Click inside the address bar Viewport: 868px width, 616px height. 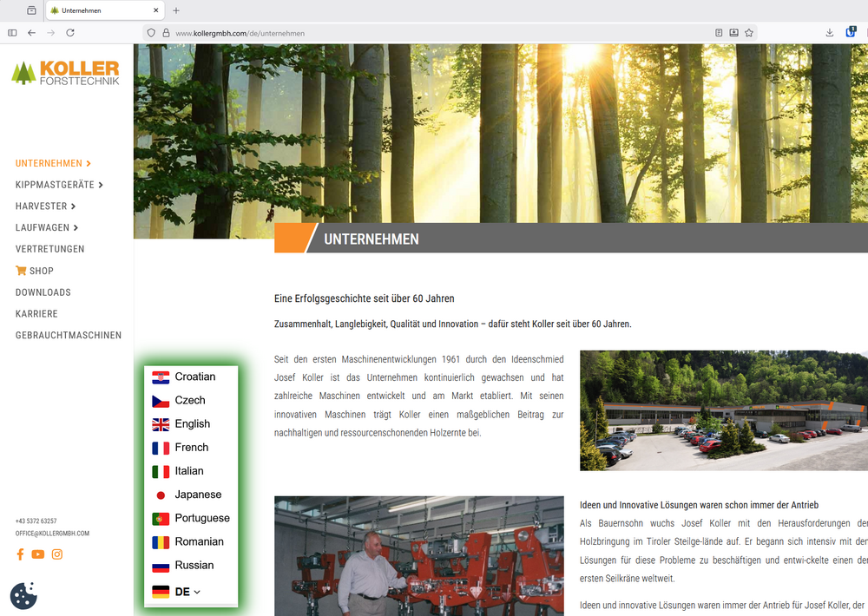(347, 32)
